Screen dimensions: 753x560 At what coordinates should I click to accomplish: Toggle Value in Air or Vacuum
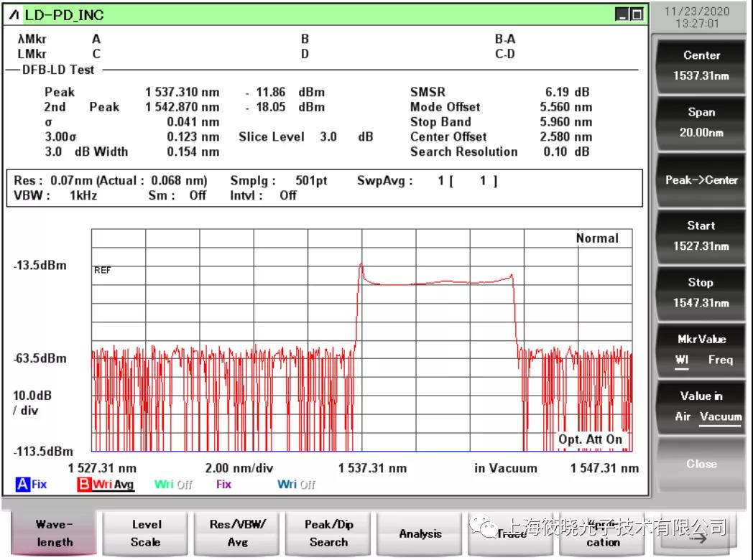[701, 406]
